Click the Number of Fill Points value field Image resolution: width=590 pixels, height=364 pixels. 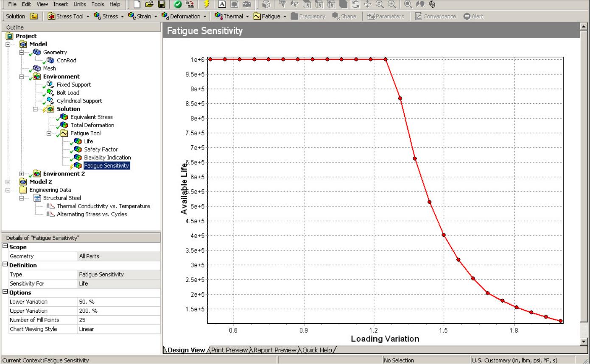[x=119, y=320]
